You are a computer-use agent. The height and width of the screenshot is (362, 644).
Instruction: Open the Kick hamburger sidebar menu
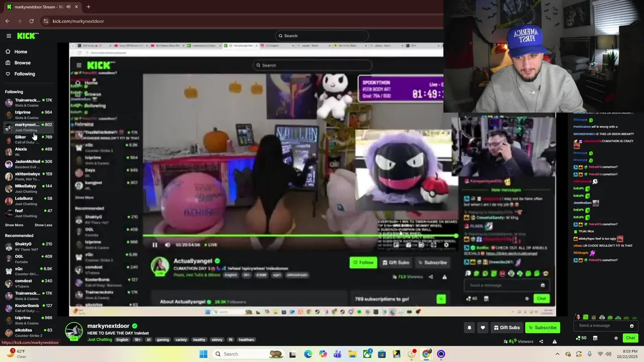click(x=9, y=36)
